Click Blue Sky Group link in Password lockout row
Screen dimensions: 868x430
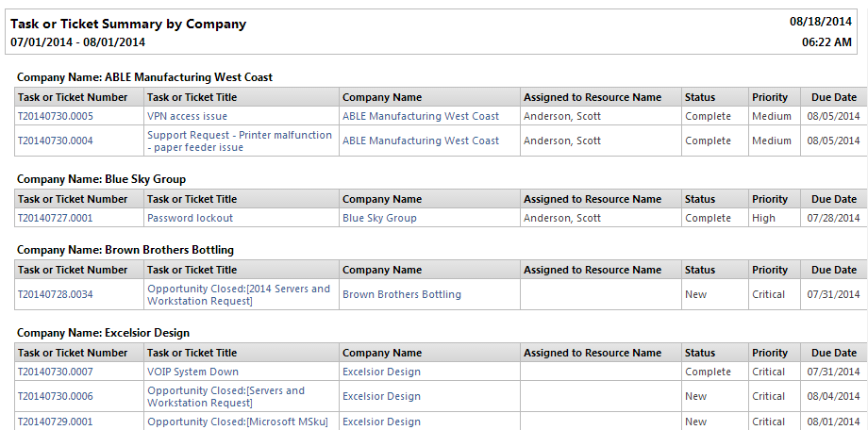pos(379,218)
